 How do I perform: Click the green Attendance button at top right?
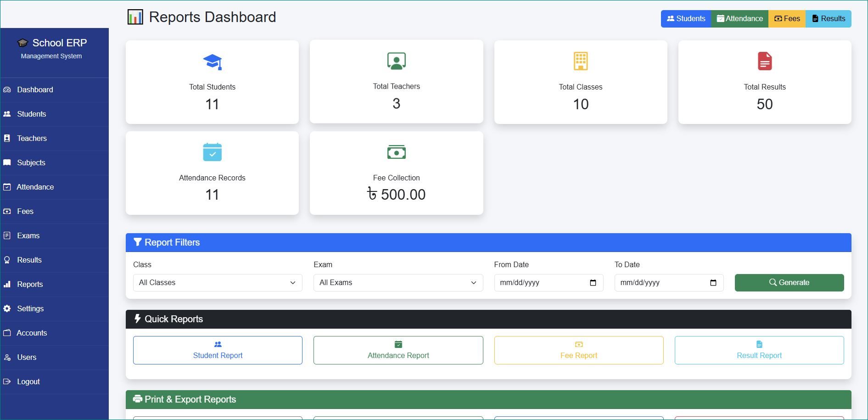coord(739,19)
